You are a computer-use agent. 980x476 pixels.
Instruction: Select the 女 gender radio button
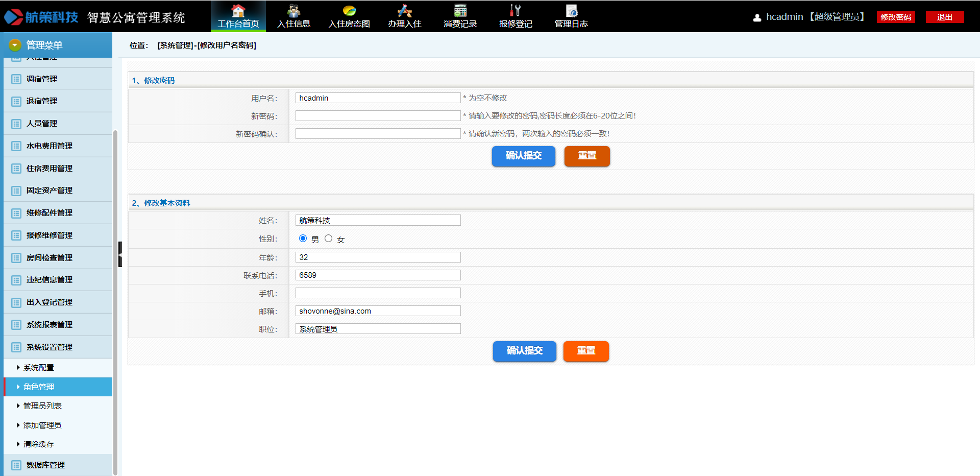pyautogui.click(x=329, y=239)
